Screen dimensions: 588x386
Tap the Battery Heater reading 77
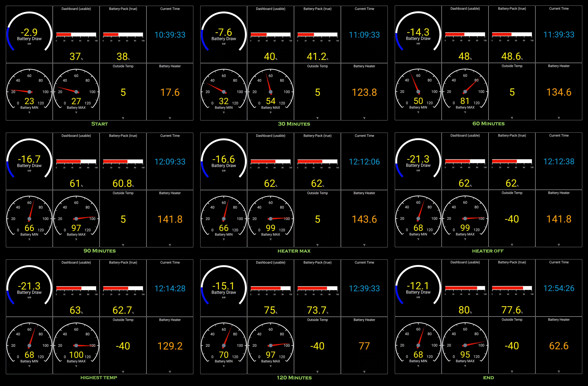pyautogui.click(x=364, y=346)
